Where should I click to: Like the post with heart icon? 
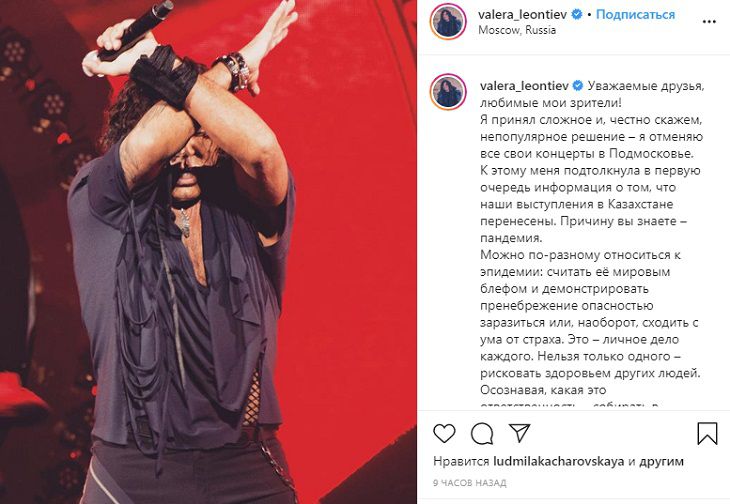coord(444,434)
